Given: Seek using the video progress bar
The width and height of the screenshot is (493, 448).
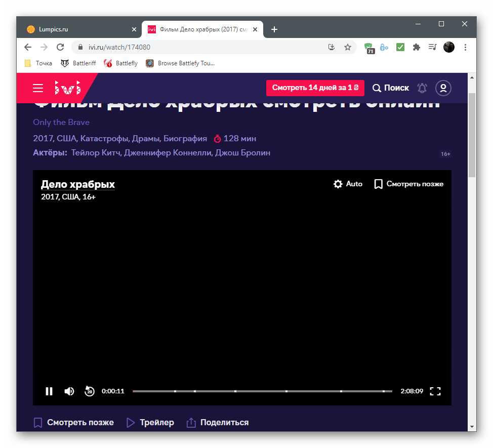Looking at the screenshot, I should [262, 391].
